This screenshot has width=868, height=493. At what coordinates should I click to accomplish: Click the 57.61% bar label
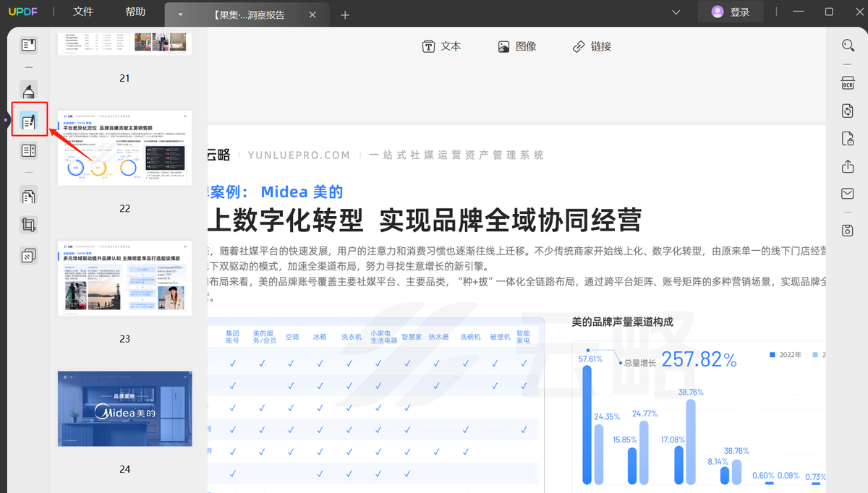pos(590,359)
